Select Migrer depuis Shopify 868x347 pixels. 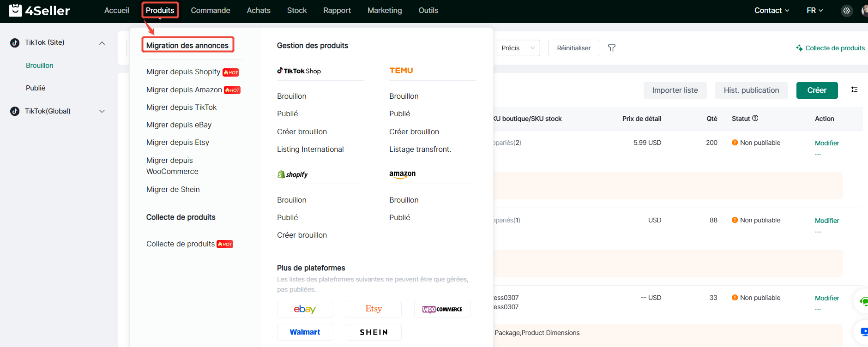tap(183, 72)
